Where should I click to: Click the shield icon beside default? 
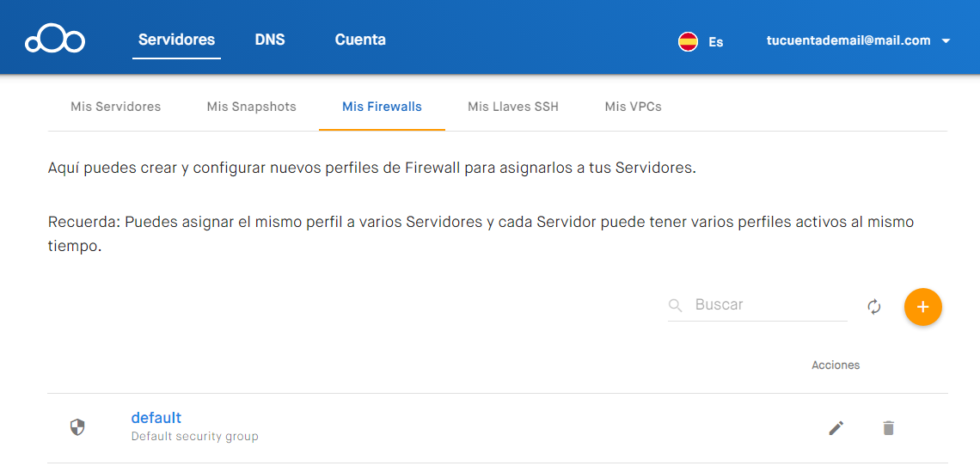(x=77, y=428)
